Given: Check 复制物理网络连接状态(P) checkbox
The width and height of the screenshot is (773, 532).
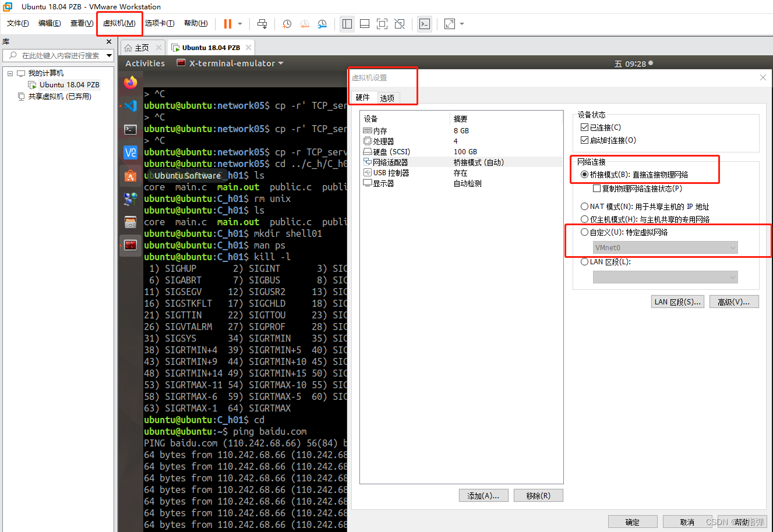Looking at the screenshot, I should 596,189.
